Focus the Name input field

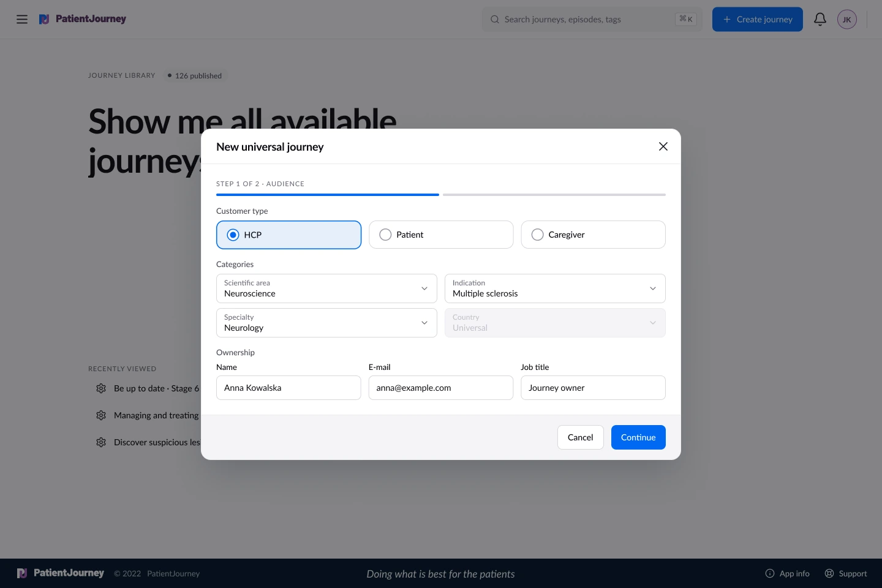pos(288,388)
